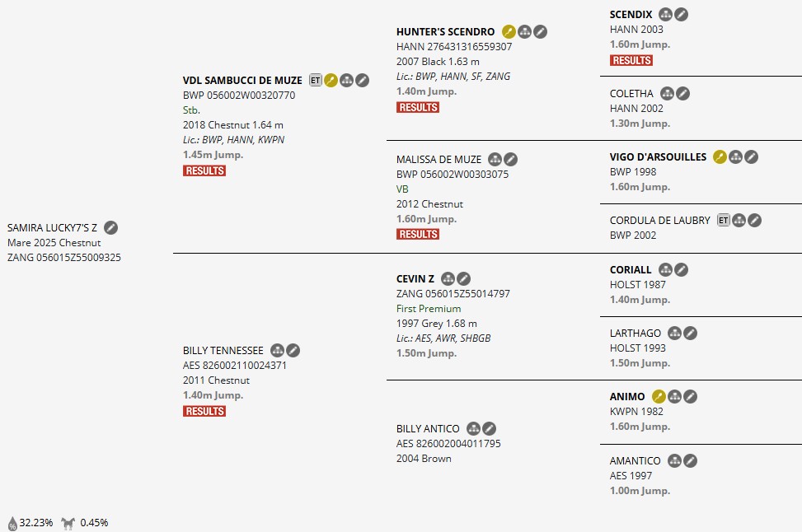
Task: Show RESULTS for Malissa de Muze
Action: click(418, 234)
